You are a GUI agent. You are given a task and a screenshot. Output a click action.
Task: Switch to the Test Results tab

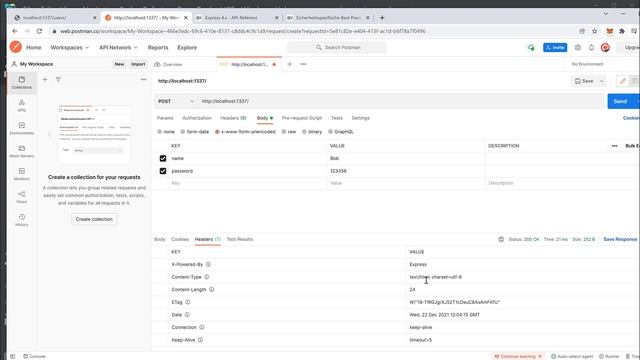point(240,239)
